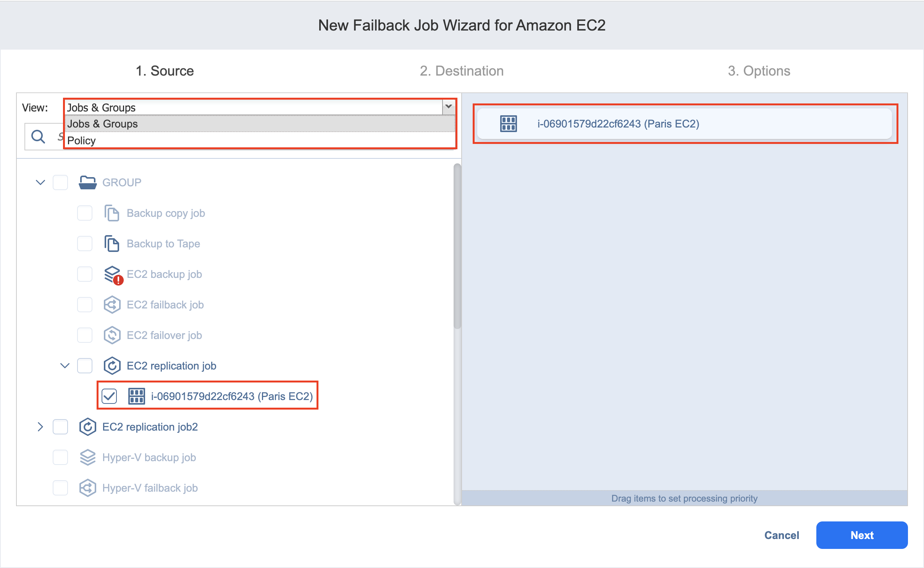
Task: Click the instance grid icon in the selected items pane
Action: click(x=509, y=124)
